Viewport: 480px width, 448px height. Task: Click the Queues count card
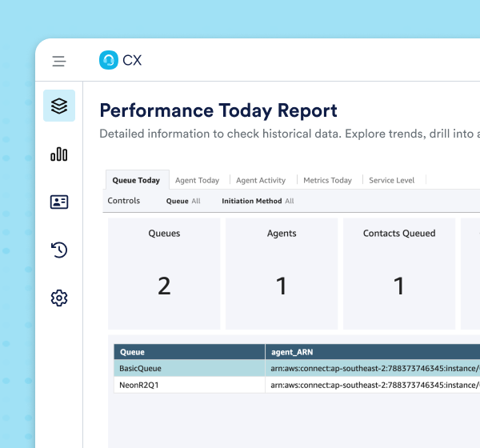(164, 274)
